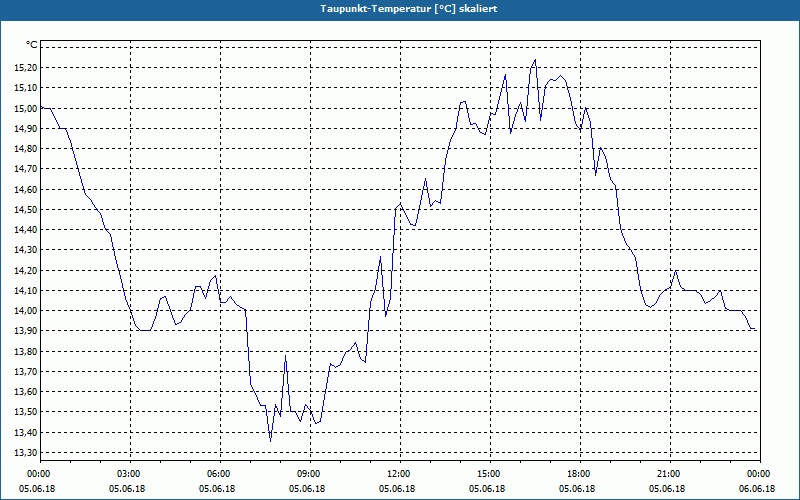Click the 15:00 time axis label

pos(490,474)
